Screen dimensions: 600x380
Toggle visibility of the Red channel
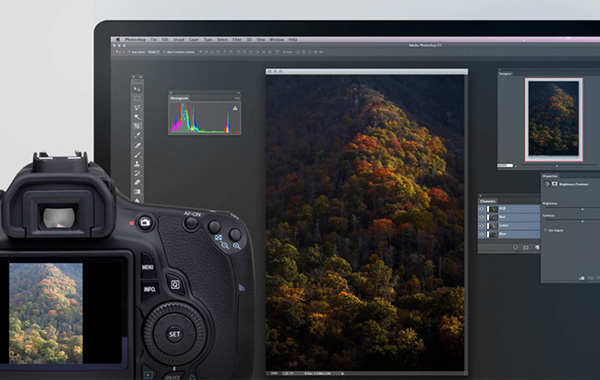tap(482, 217)
